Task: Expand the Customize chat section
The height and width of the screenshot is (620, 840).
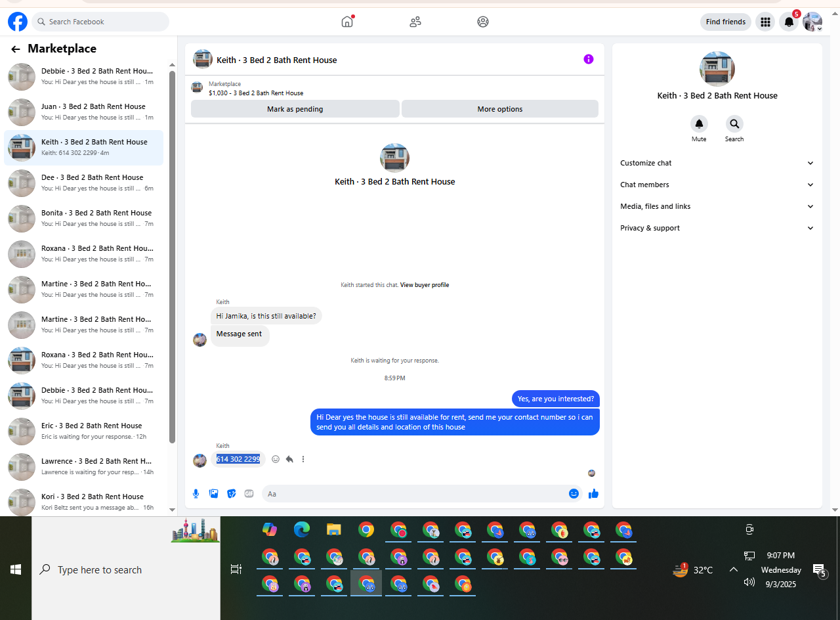Action: (717, 163)
